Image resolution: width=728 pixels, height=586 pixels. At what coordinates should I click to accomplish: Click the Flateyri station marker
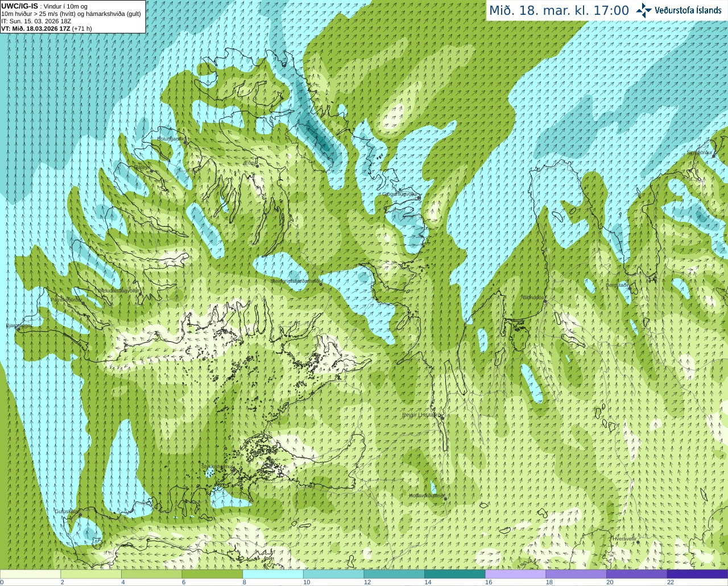click(x=151, y=170)
